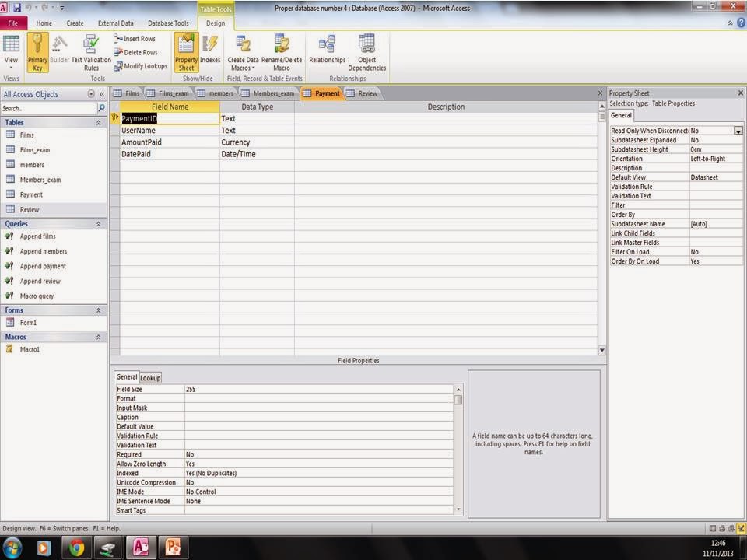Open Films table in navigation pane
This screenshot has width=747, height=560.
pos(26,135)
